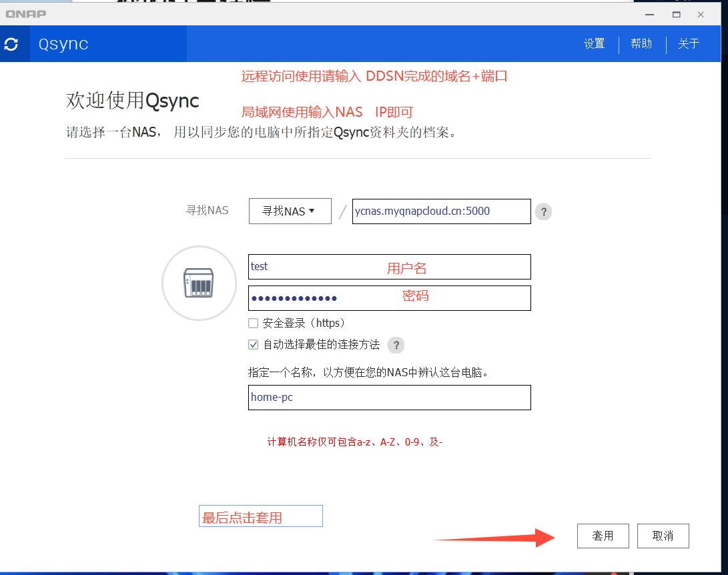Enable the 安全登录（https）checkbox
Viewport: 728px width, 575px height.
tap(253, 323)
